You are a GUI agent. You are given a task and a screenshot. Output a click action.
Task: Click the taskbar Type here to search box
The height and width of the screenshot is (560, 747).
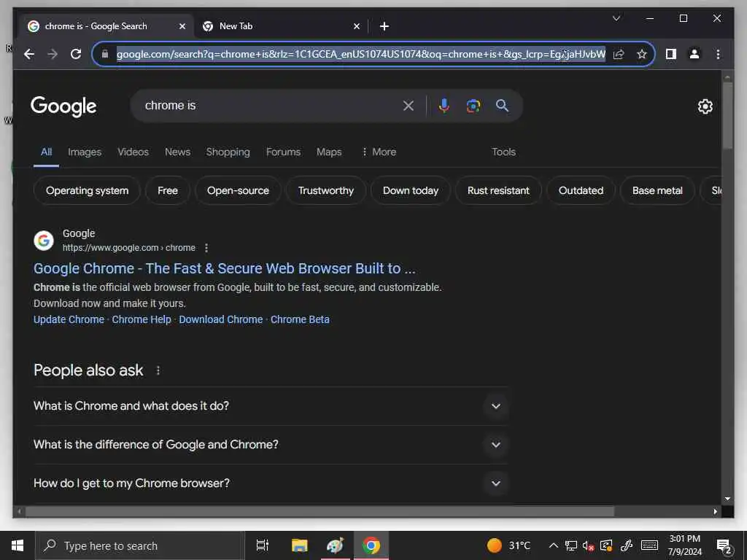click(x=139, y=545)
